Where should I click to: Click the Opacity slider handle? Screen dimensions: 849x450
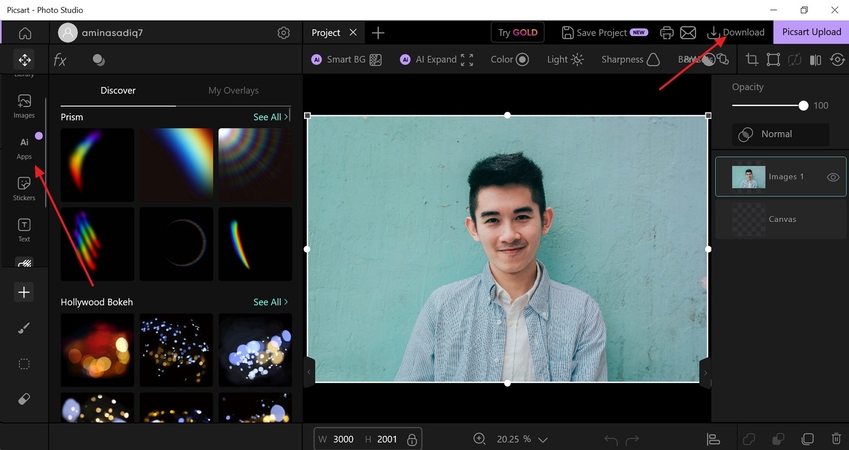pos(803,106)
